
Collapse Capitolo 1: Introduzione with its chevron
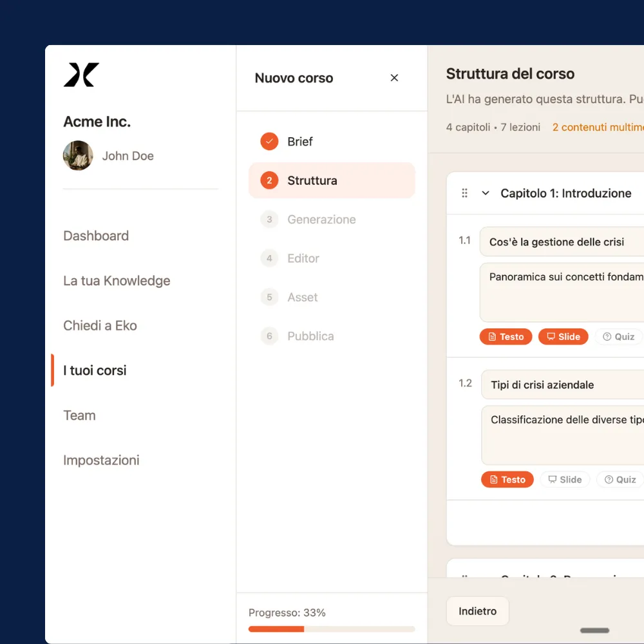(x=484, y=193)
